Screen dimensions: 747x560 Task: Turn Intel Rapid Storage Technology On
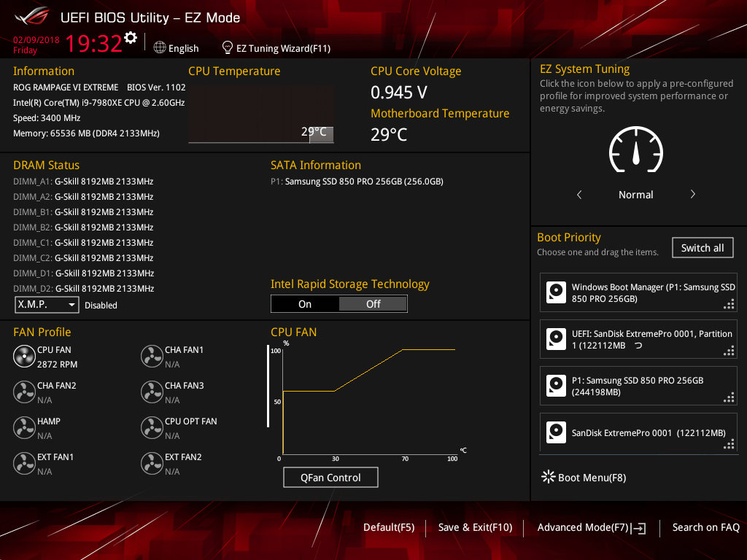[305, 304]
